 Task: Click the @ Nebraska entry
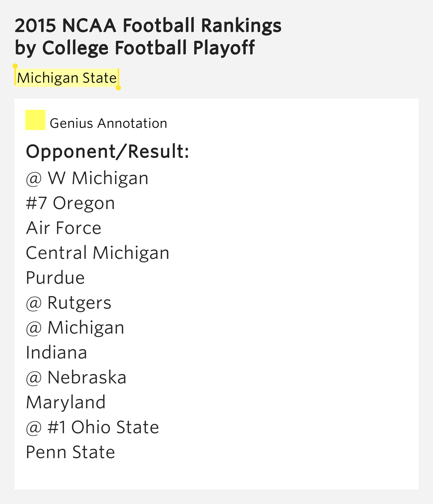[x=76, y=378]
